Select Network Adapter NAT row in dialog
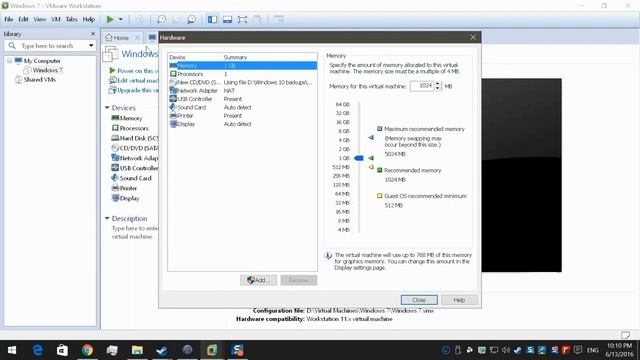This screenshot has height=360, width=640. 242,91
